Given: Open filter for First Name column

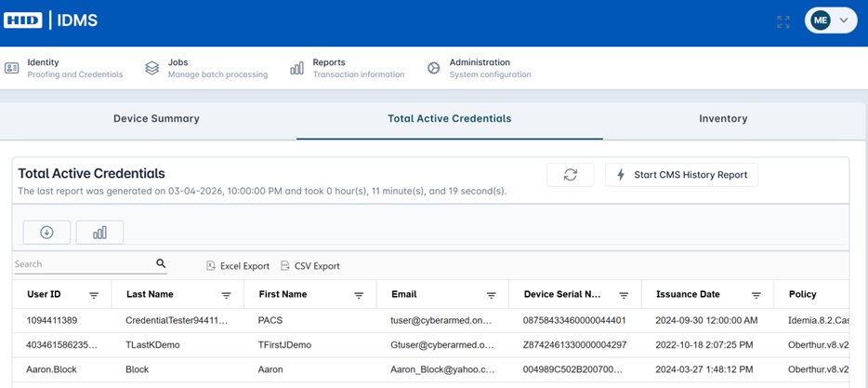Looking at the screenshot, I should pyautogui.click(x=359, y=296).
